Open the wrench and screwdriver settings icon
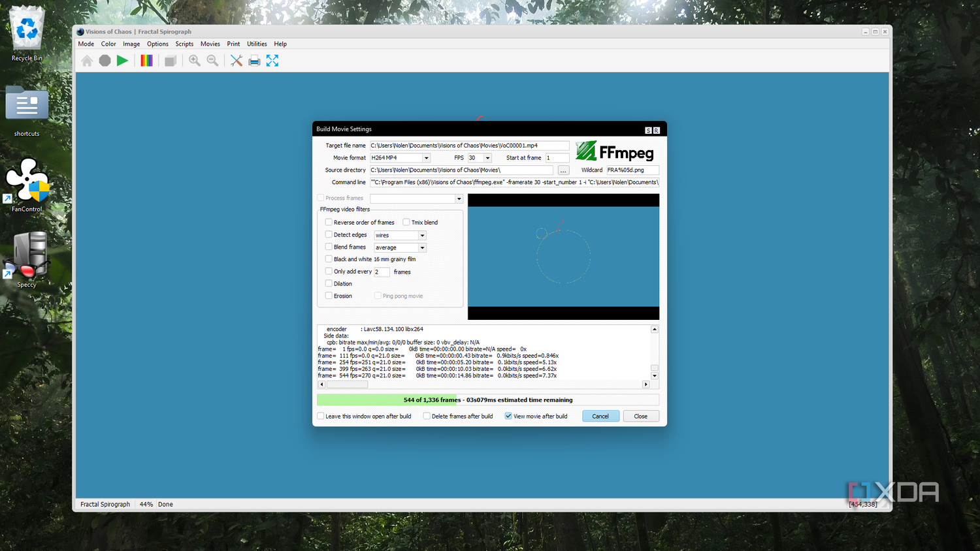 [x=237, y=61]
